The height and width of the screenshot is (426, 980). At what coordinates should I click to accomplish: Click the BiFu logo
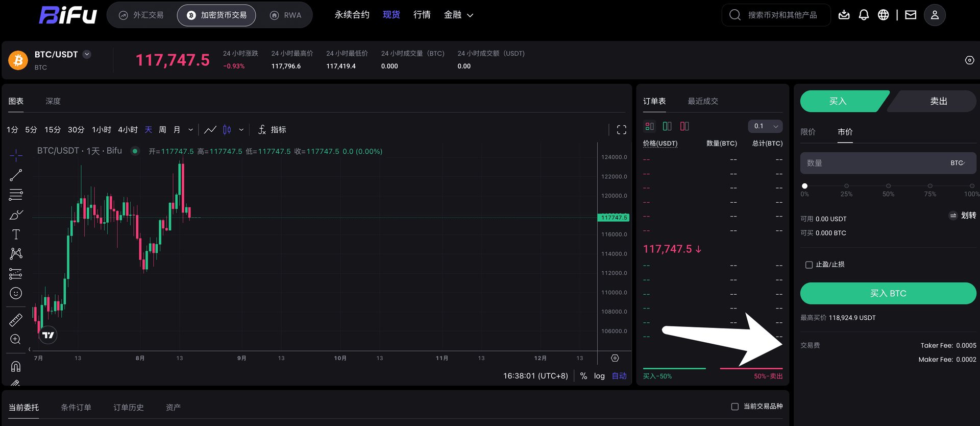coord(68,15)
